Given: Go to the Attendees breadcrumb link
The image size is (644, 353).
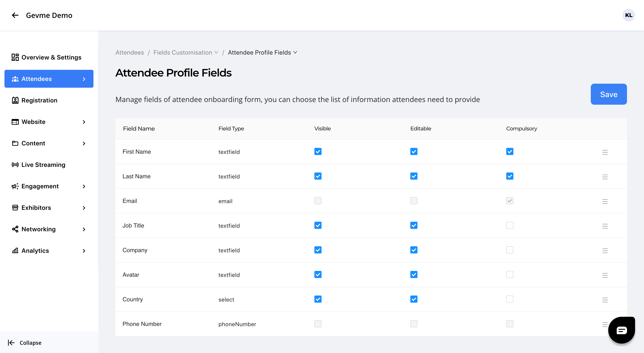Looking at the screenshot, I should coord(129,53).
